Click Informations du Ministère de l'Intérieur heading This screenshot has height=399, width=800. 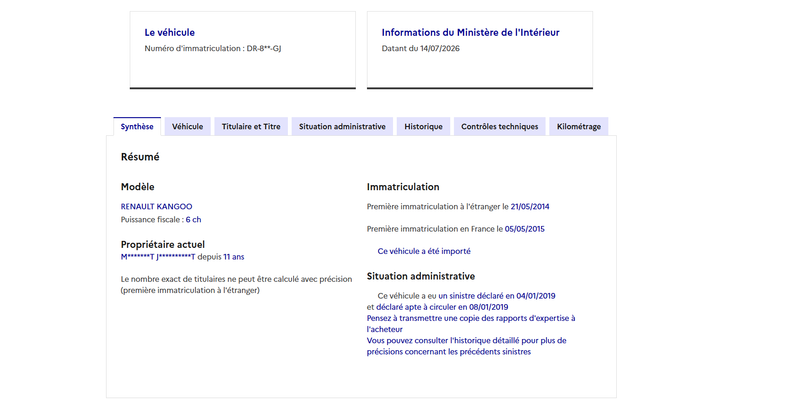point(470,32)
